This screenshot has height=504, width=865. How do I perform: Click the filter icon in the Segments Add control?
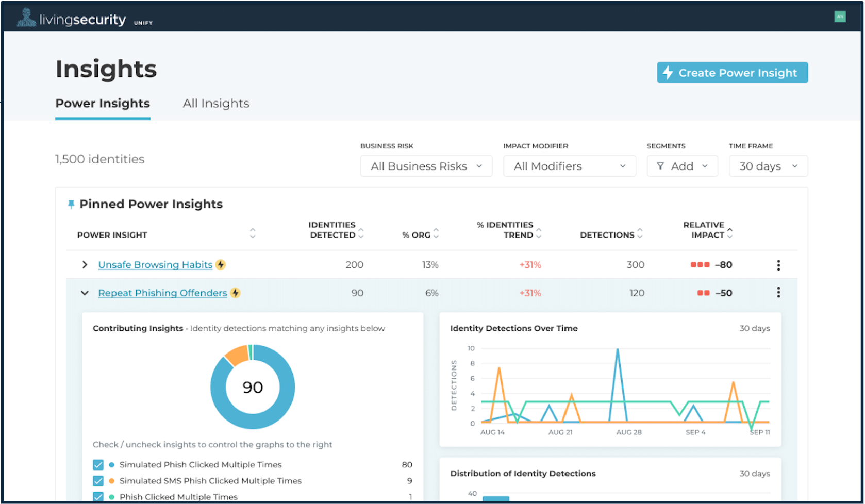pos(661,165)
